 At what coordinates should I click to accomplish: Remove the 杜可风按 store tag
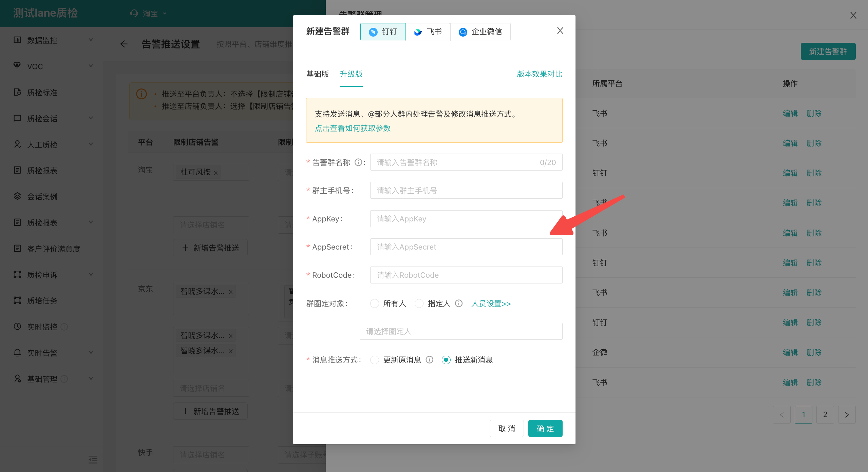click(215, 173)
